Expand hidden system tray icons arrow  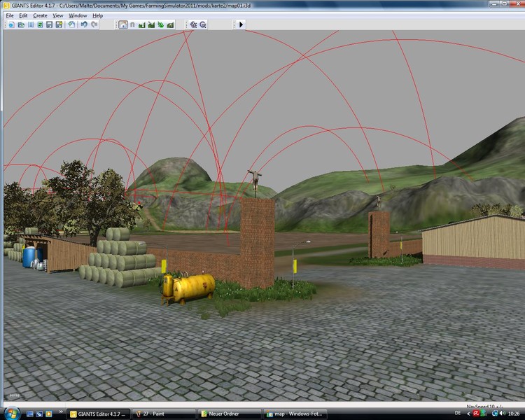pos(468,414)
